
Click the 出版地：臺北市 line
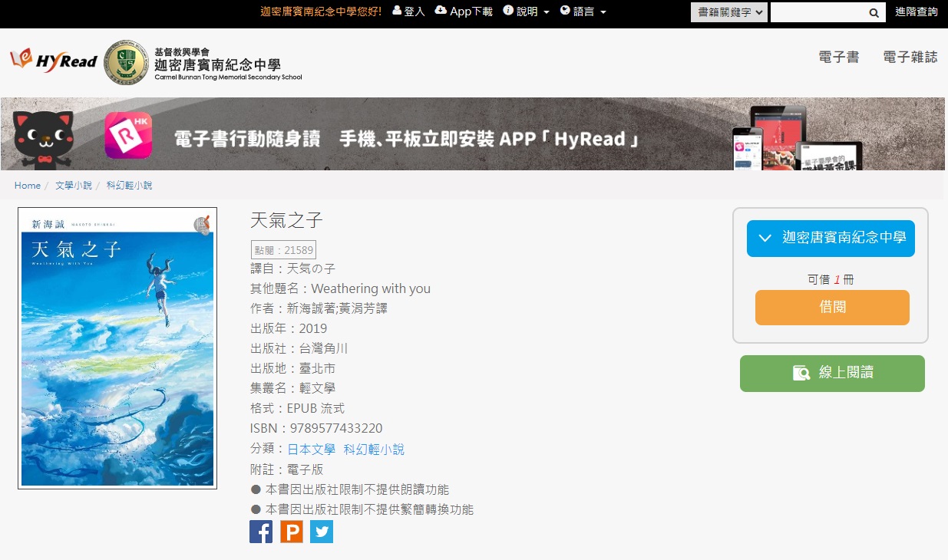tap(293, 368)
